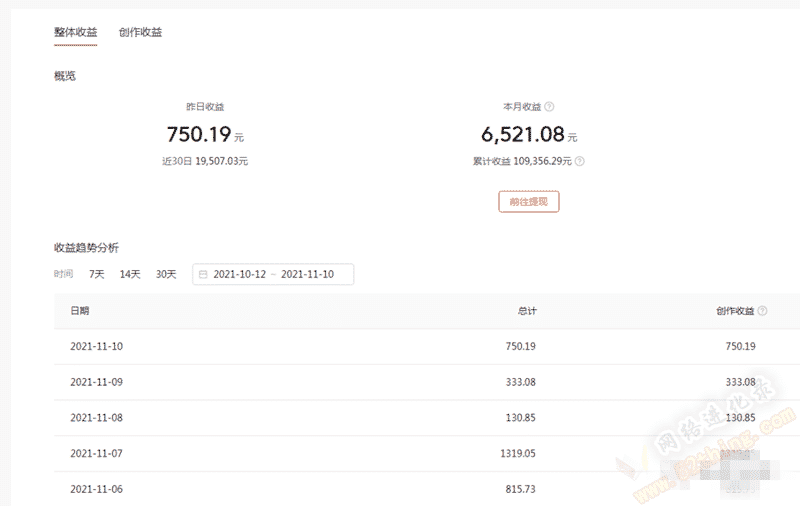The width and height of the screenshot is (800, 506).
Task: Click the 2021-11-09 row date
Action: tap(96, 382)
